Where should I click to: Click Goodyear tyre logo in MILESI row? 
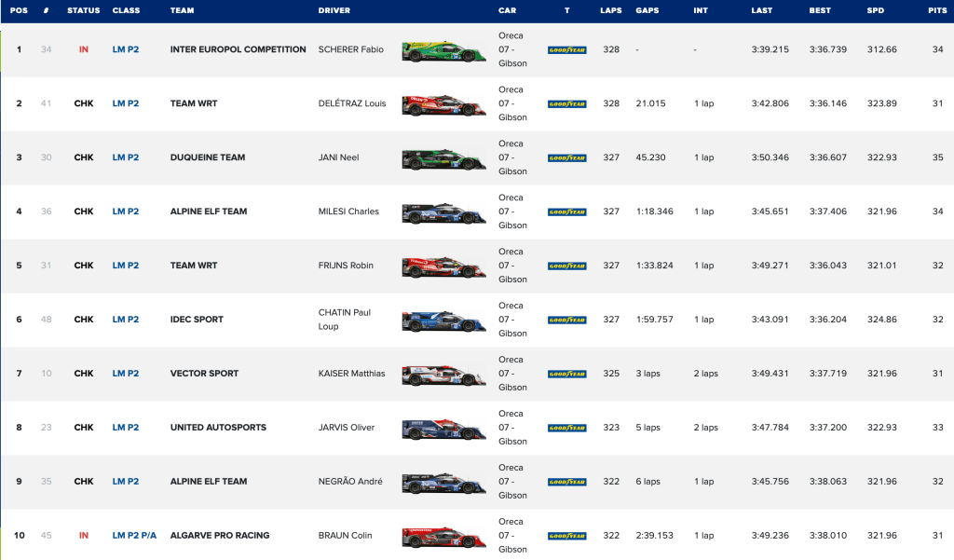click(567, 212)
